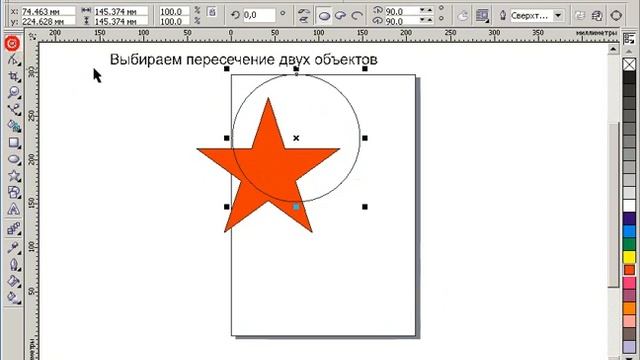This screenshot has height=360, width=640.
Task: Select the Interactive Fill tool
Action: click(x=13, y=298)
